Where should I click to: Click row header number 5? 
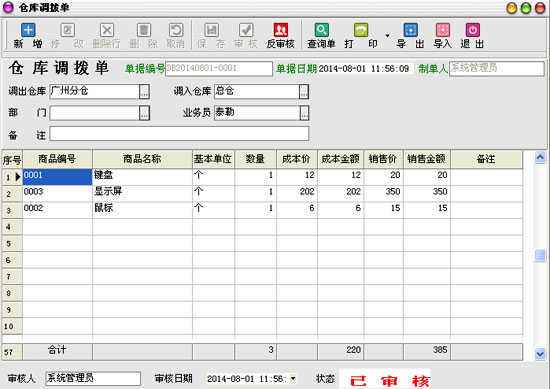(12, 243)
